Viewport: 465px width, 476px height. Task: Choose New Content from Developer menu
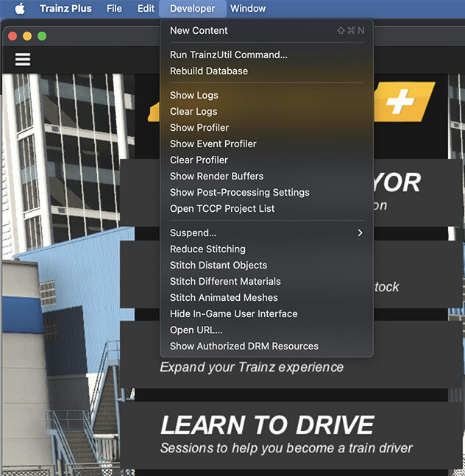click(x=266, y=30)
